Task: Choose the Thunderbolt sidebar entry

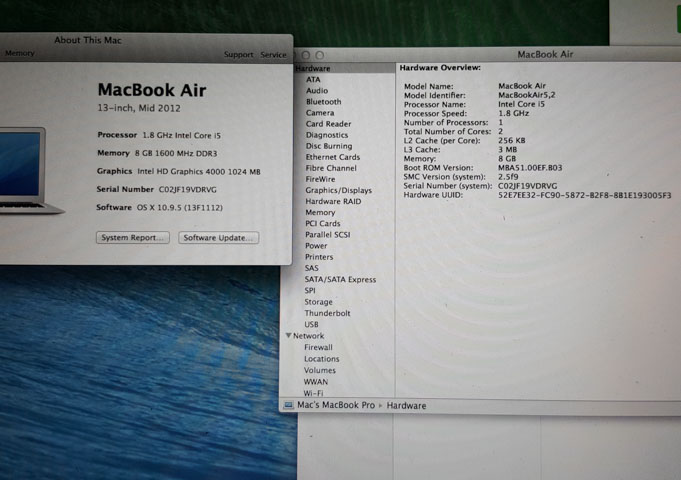Action: 327,313
